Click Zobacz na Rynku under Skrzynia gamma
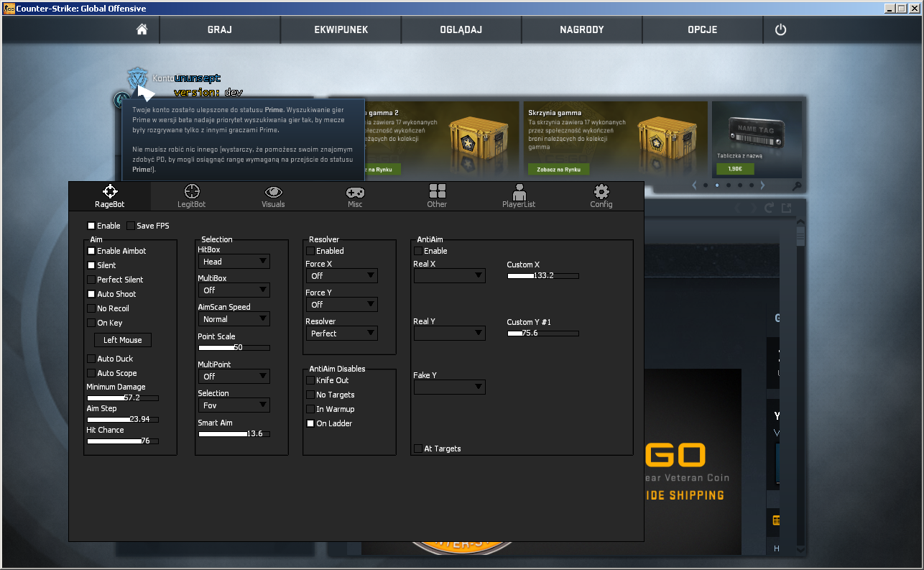Image resolution: width=924 pixels, height=570 pixels. tap(558, 169)
